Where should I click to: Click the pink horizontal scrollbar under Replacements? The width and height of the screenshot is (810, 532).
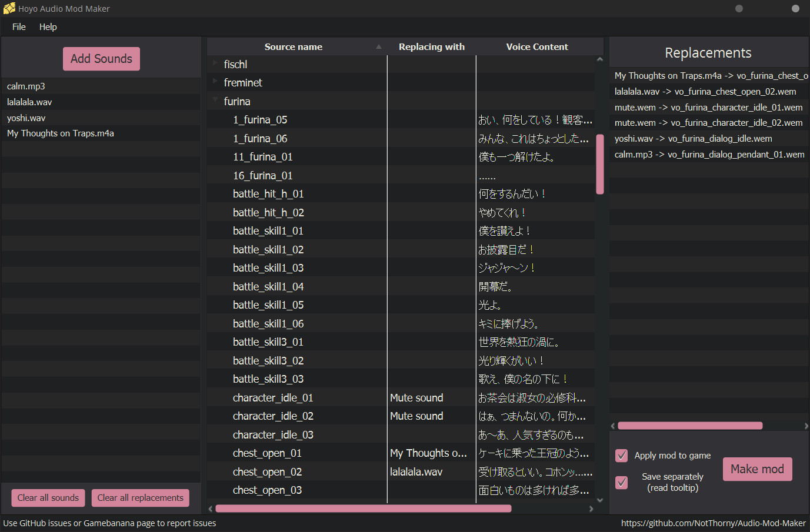coord(690,425)
